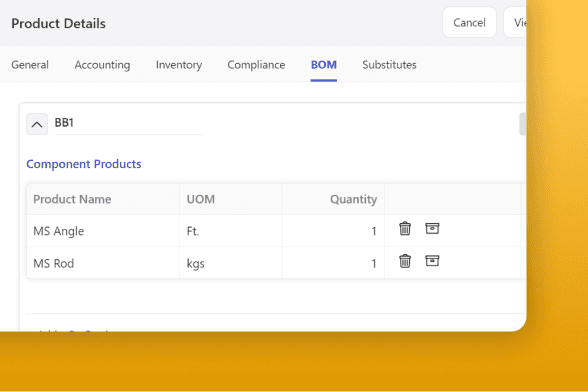
Task: Click the partially visible View button
Action: [516, 23]
